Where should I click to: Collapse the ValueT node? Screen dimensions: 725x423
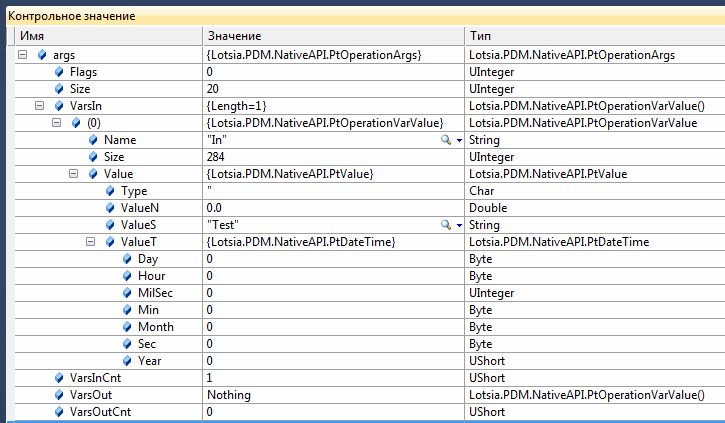tap(91, 242)
